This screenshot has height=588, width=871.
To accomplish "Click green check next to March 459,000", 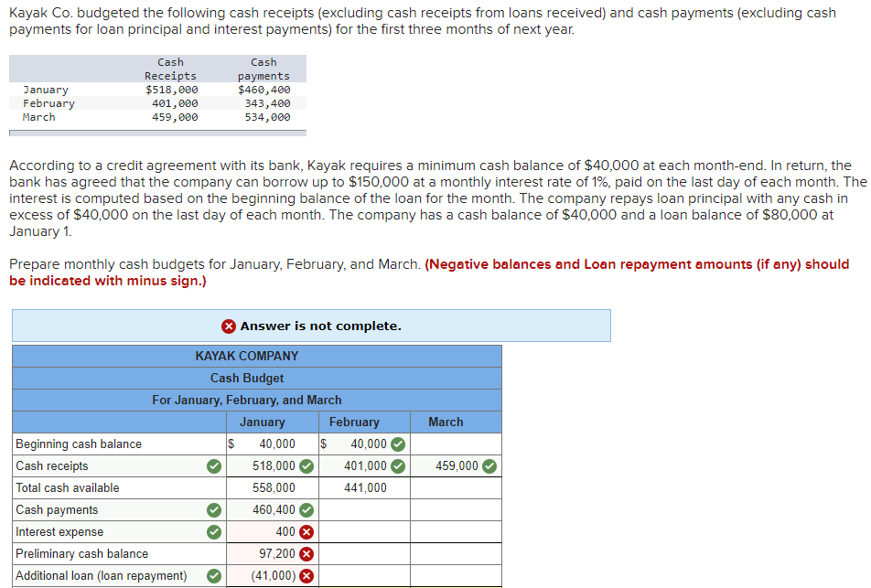I will coord(489,466).
